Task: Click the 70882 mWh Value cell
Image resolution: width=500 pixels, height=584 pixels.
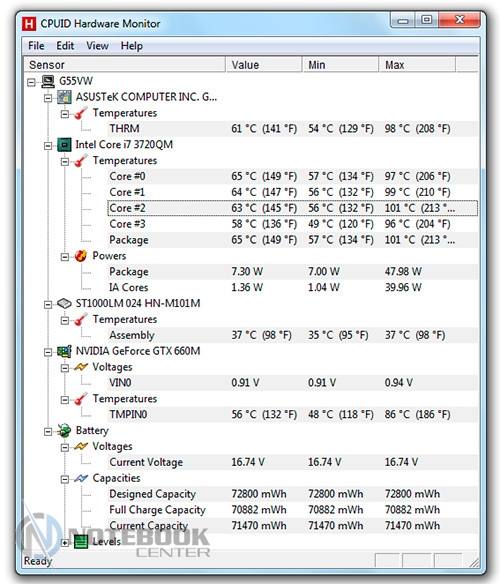Action: pos(259,510)
